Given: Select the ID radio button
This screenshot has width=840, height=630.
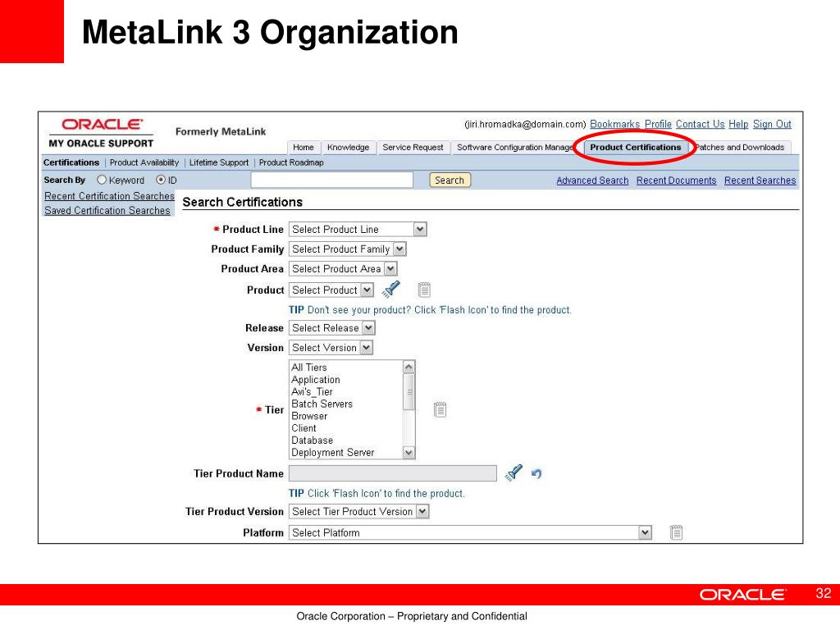Looking at the screenshot, I should click(160, 180).
